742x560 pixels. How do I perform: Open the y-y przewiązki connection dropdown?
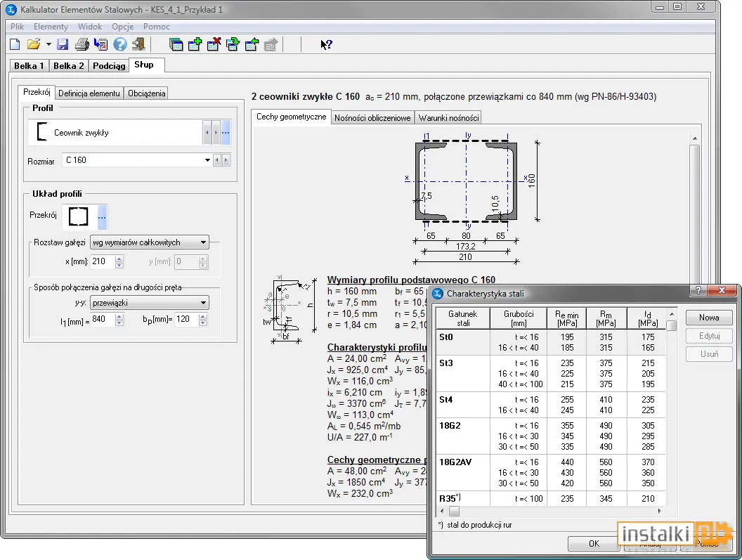click(204, 303)
